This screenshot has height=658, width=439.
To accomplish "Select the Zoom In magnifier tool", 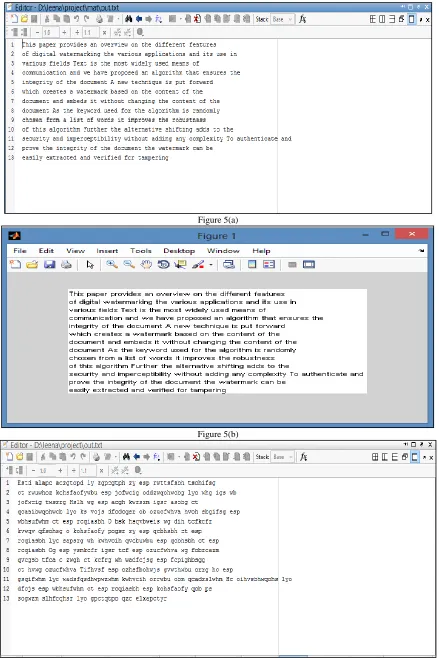I will 112,264.
